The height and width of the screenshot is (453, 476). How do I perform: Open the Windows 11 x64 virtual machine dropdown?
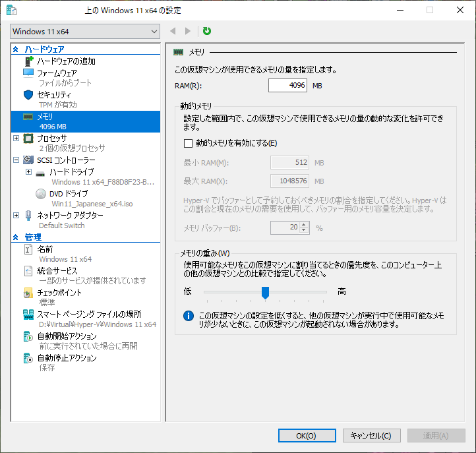click(x=85, y=32)
